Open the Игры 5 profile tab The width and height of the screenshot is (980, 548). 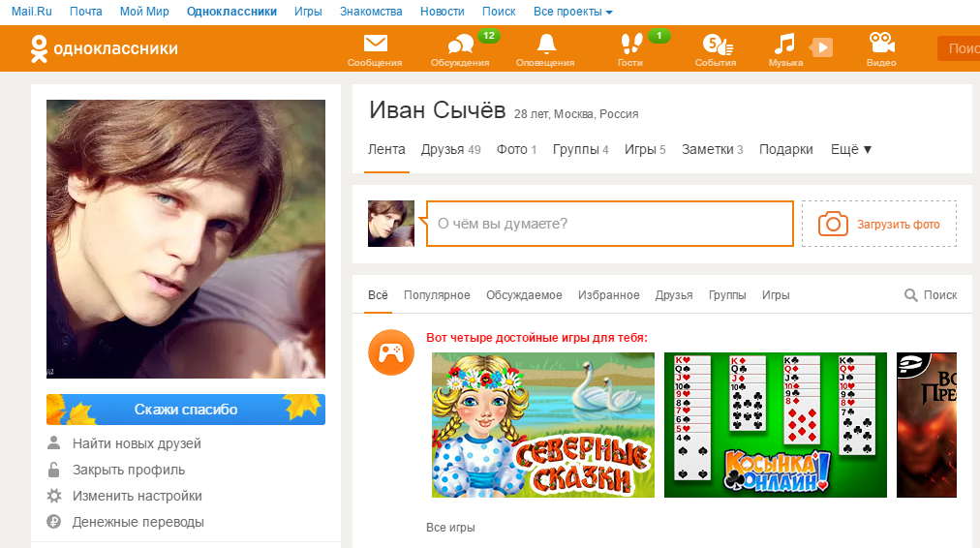click(645, 149)
